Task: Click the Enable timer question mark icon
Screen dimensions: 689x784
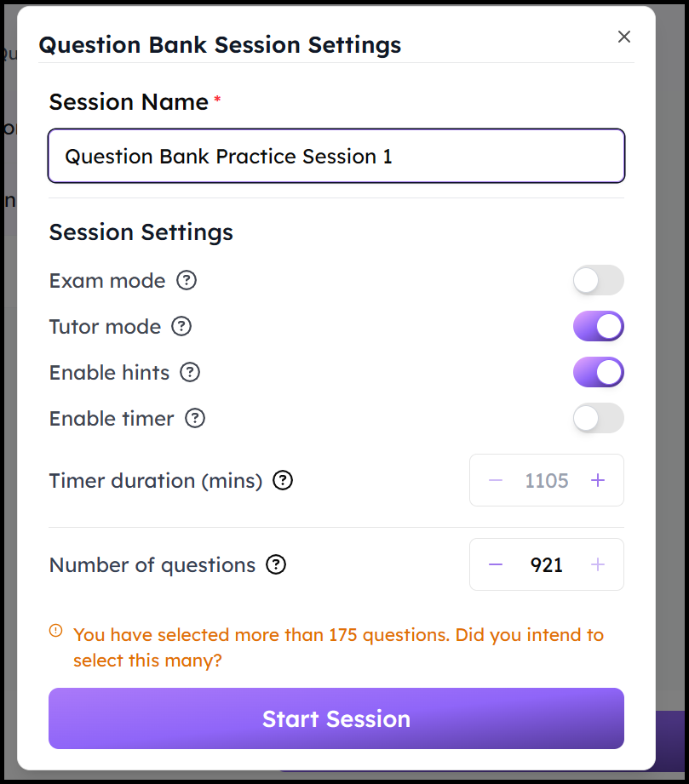Action: 195,418
